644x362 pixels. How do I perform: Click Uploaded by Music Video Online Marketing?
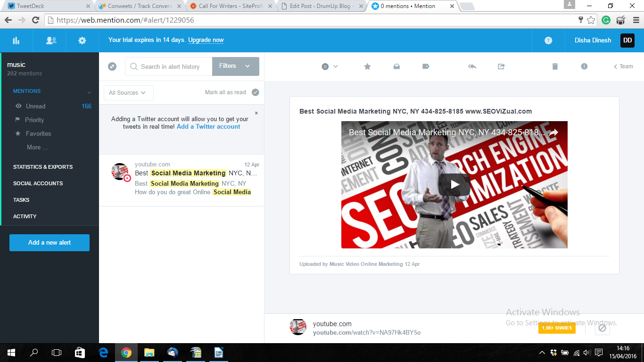point(359,264)
